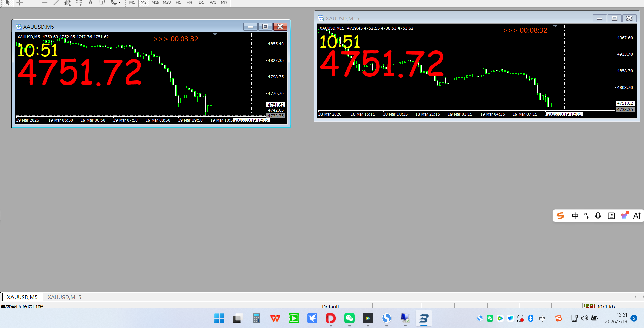Select the equidistant channel tool

pos(68,3)
